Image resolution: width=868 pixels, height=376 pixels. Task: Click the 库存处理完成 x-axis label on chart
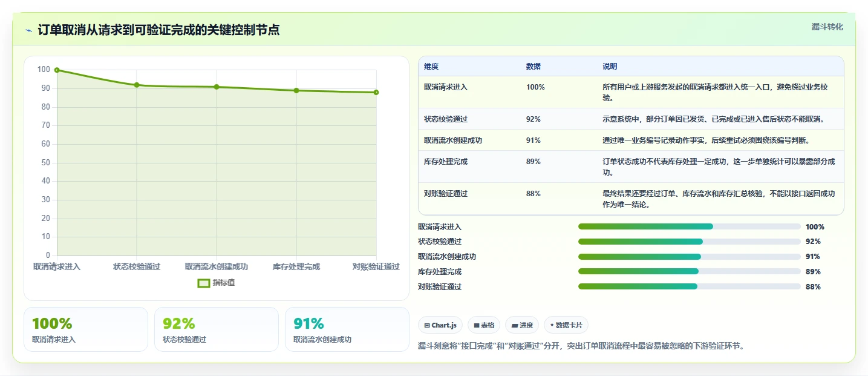[296, 266]
